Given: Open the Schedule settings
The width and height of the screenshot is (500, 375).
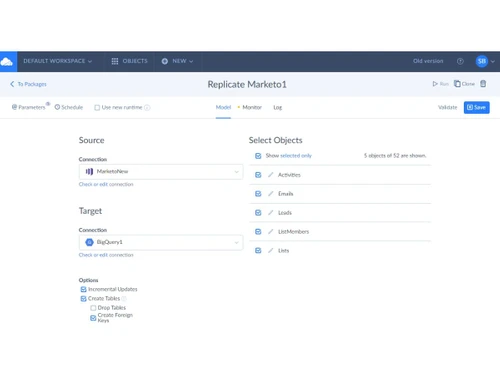Looking at the screenshot, I should [x=69, y=107].
